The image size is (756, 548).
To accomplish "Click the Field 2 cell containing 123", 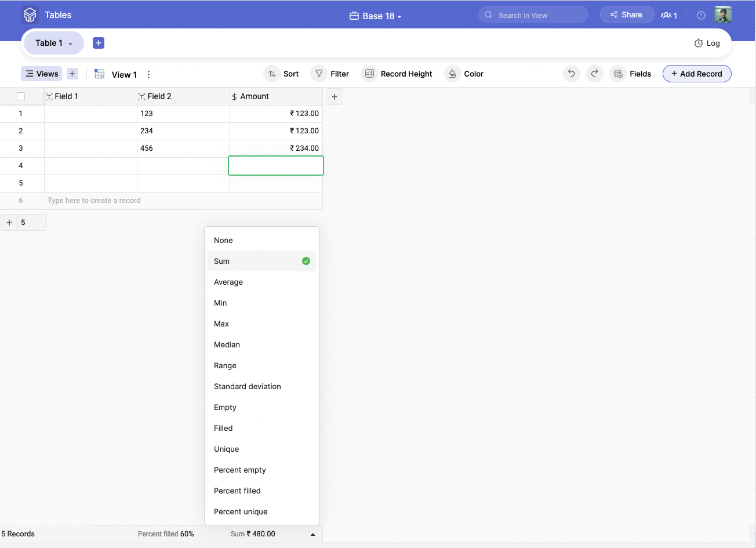I will tap(183, 114).
